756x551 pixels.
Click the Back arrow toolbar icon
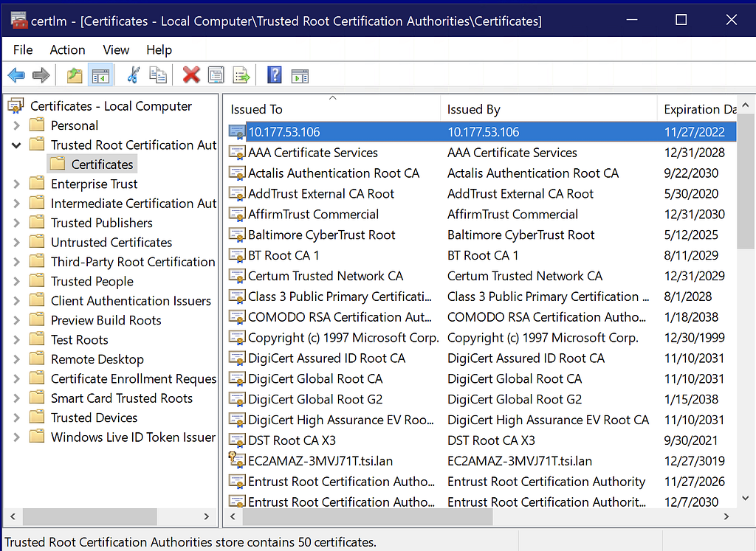[16, 75]
